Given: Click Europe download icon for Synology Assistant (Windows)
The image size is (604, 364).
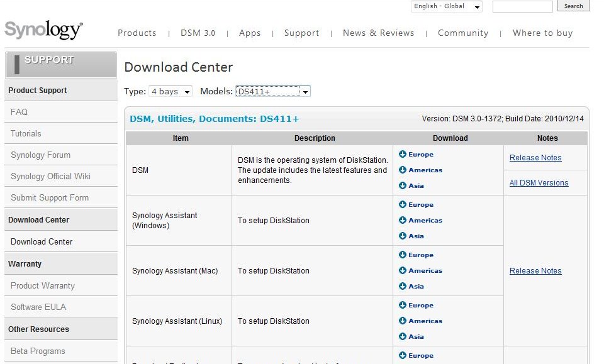Looking at the screenshot, I should [403, 204].
